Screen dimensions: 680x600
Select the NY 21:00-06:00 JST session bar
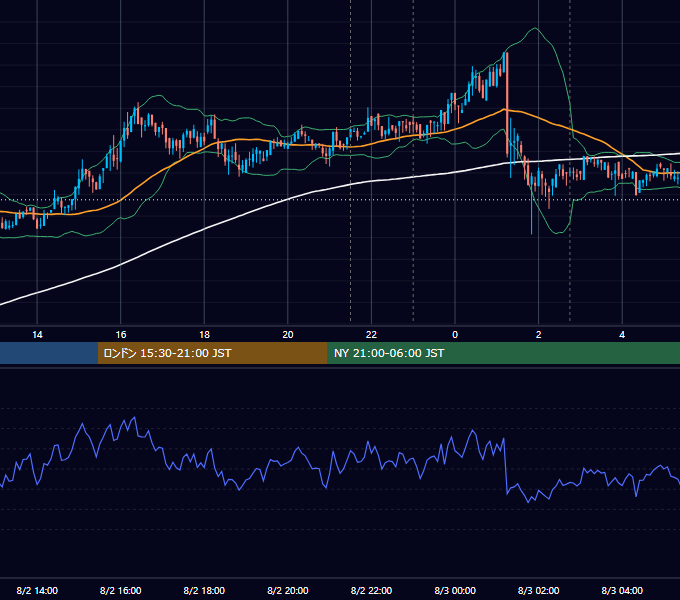(503, 353)
